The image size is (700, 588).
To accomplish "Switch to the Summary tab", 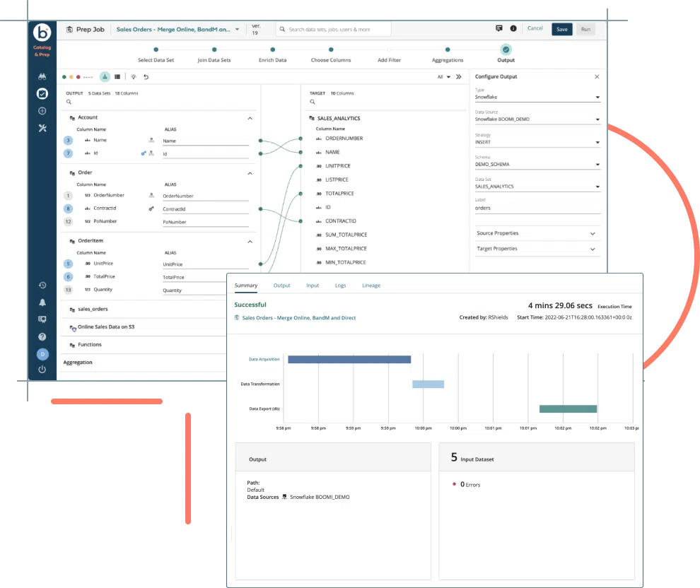I will [x=246, y=286].
